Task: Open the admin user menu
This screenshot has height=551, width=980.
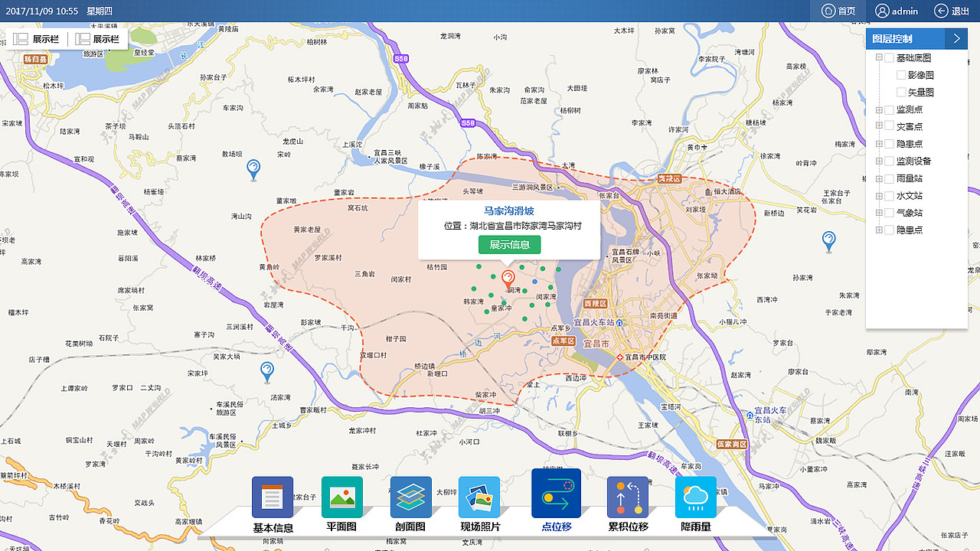Action: coord(897,11)
